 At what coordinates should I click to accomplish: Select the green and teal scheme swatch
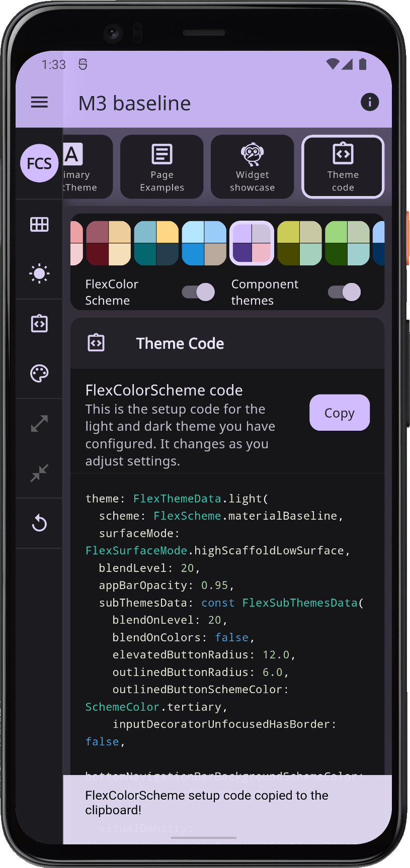(348, 243)
